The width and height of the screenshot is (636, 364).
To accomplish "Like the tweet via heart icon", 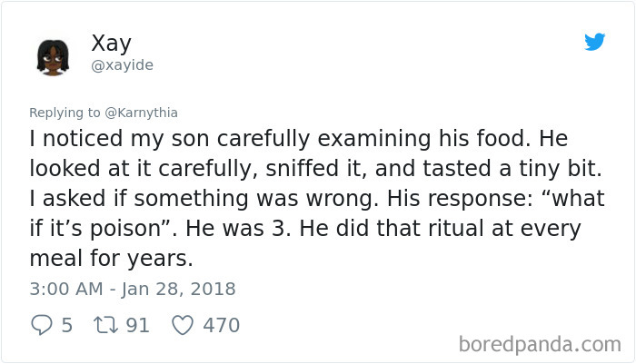I will tap(183, 325).
